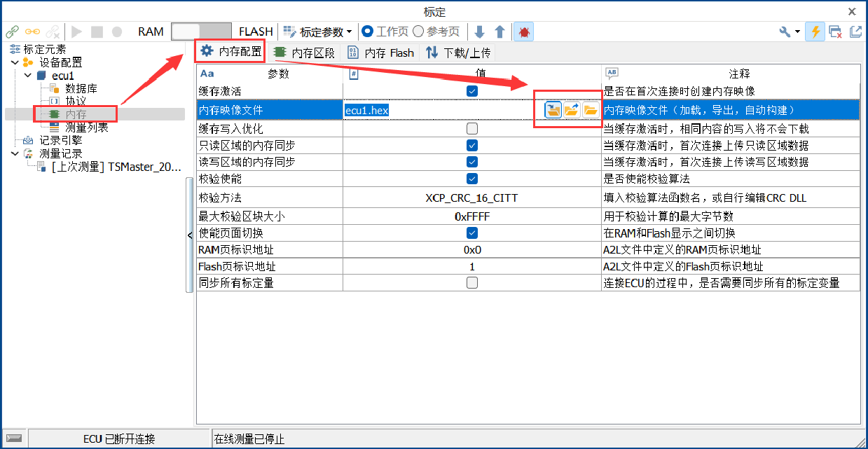
Task: Click the download down-arrow toolbar icon
Action: pyautogui.click(x=479, y=32)
